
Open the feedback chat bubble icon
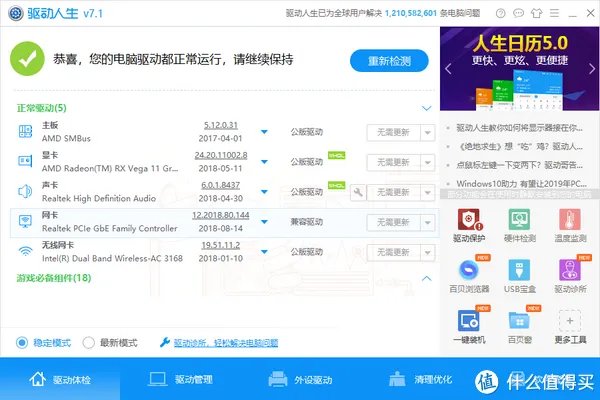(x=518, y=13)
